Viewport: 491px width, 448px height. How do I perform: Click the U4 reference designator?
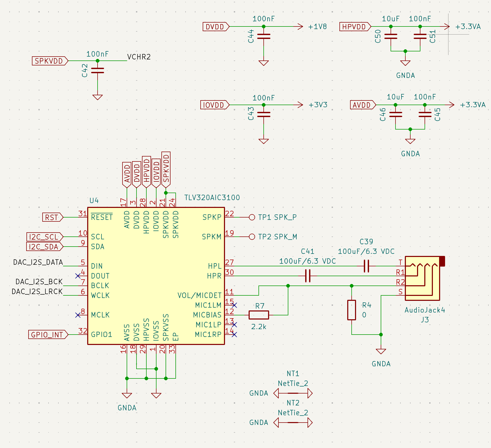(x=94, y=200)
